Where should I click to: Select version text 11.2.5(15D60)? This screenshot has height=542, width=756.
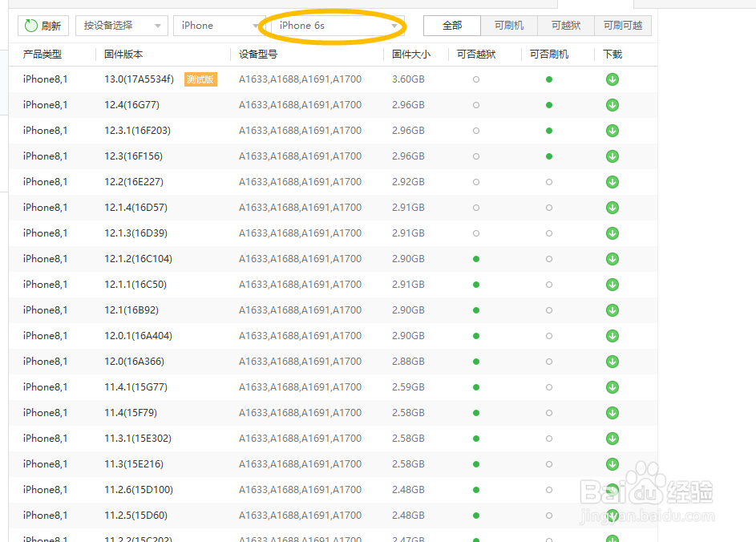tap(135, 515)
